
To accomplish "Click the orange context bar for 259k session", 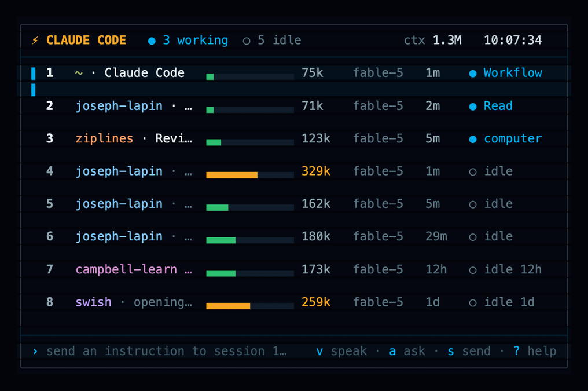I will click(x=250, y=306).
